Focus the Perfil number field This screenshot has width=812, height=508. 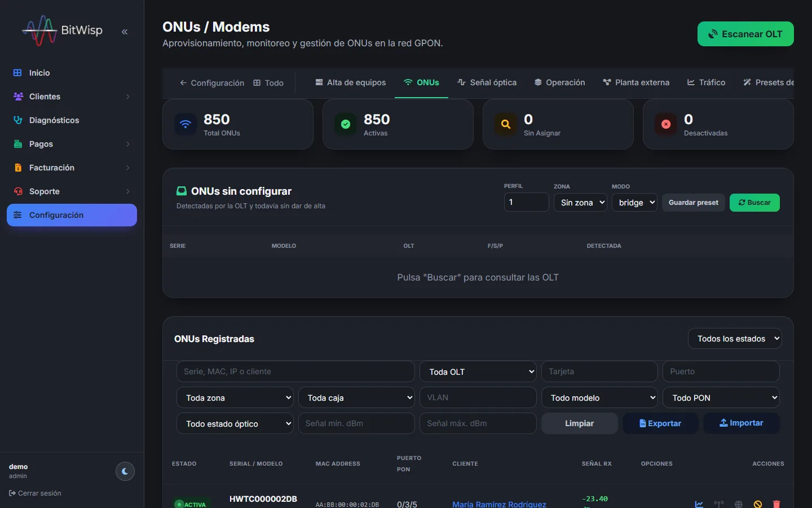527,202
